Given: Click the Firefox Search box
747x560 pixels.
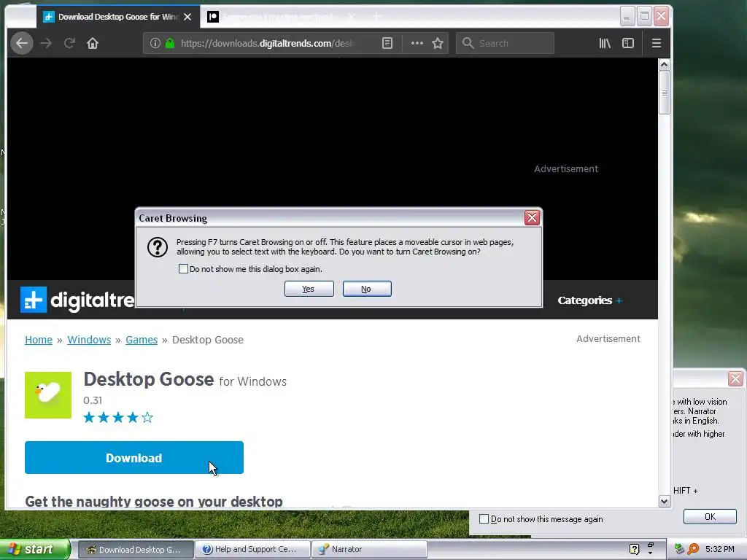Looking at the screenshot, I should 505,43.
